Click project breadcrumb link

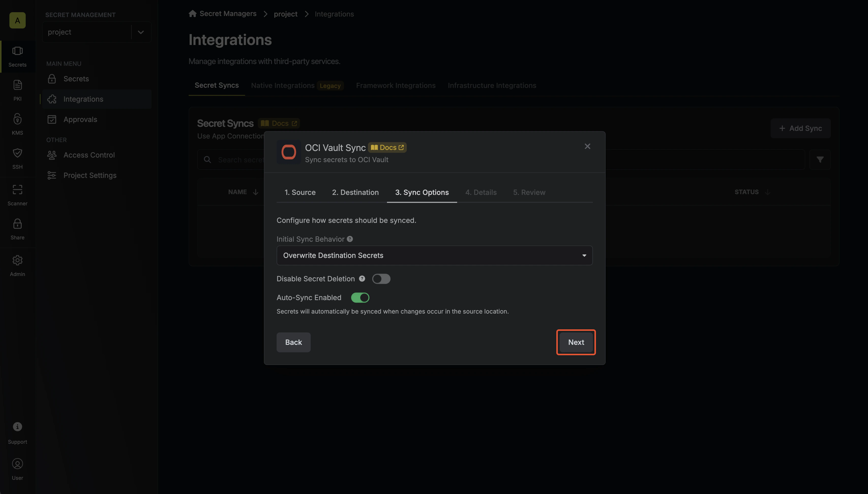coord(286,14)
